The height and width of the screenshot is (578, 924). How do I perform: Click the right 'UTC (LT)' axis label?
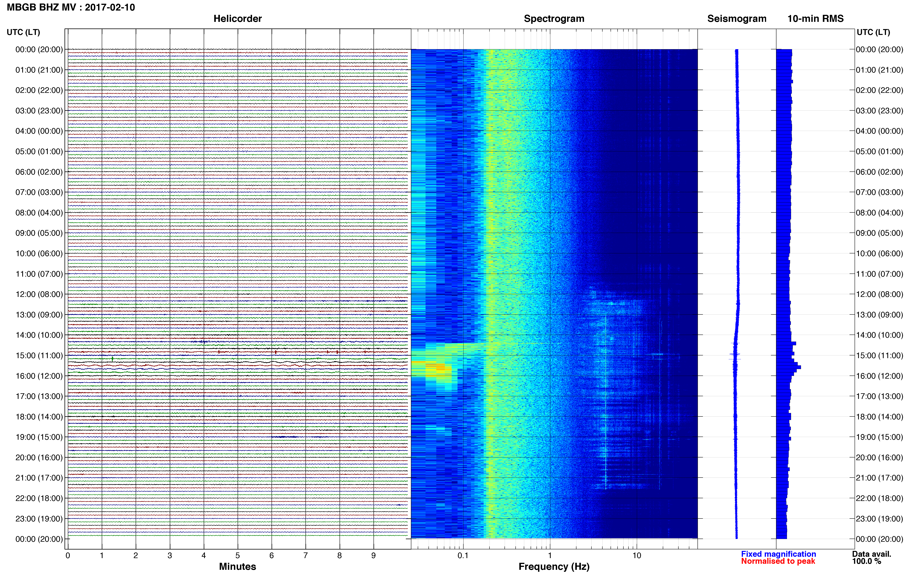click(873, 32)
